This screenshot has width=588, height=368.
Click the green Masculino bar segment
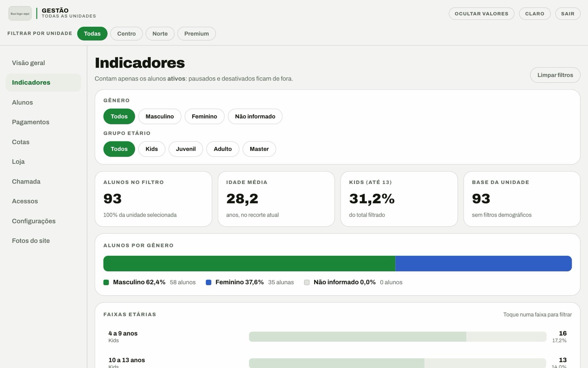click(x=249, y=263)
